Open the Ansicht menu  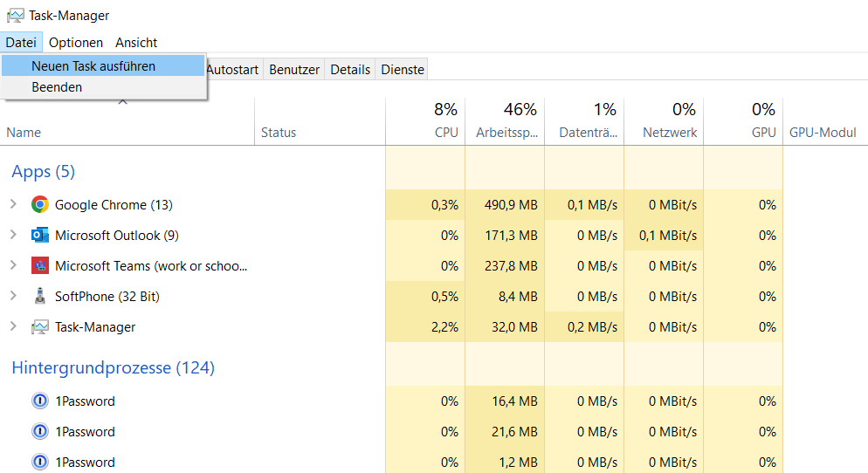pyautogui.click(x=136, y=43)
